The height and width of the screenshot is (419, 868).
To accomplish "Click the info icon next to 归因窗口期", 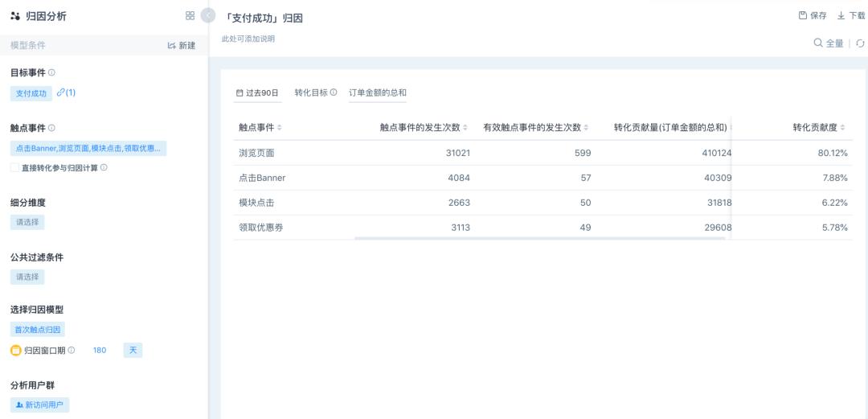I will coord(72,351).
